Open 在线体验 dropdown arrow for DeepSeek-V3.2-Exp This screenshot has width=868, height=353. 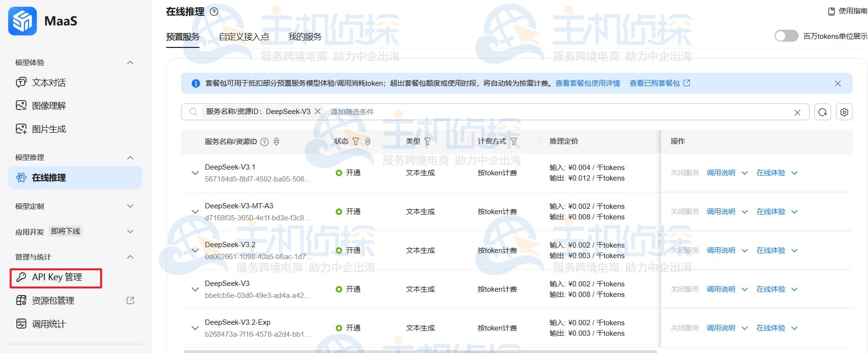click(x=794, y=328)
